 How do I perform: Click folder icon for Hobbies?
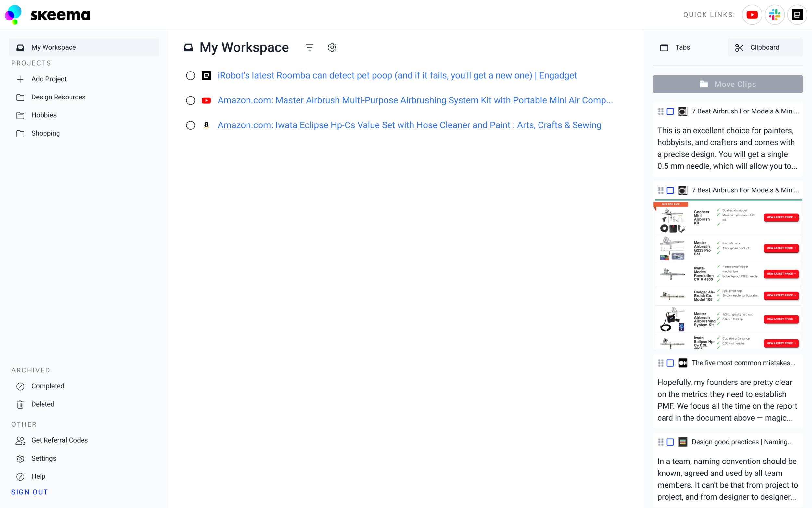click(20, 115)
